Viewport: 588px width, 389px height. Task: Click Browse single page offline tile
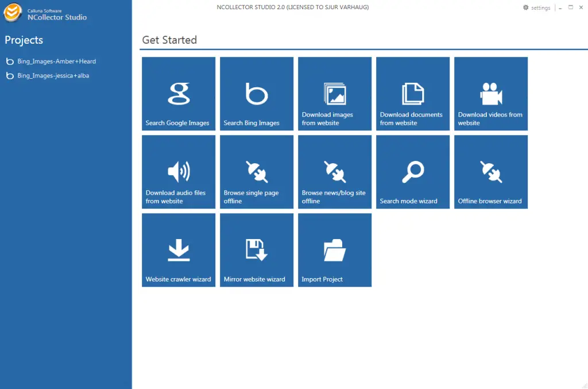click(x=256, y=172)
